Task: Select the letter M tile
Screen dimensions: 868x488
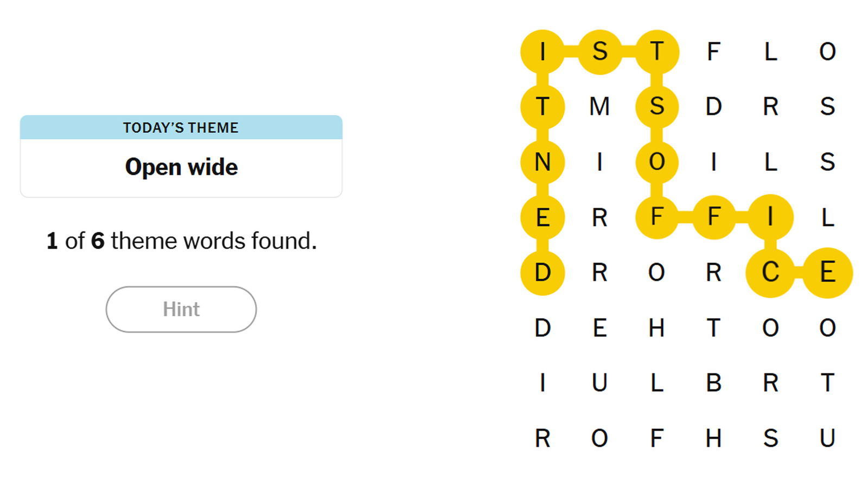Action: click(x=599, y=106)
